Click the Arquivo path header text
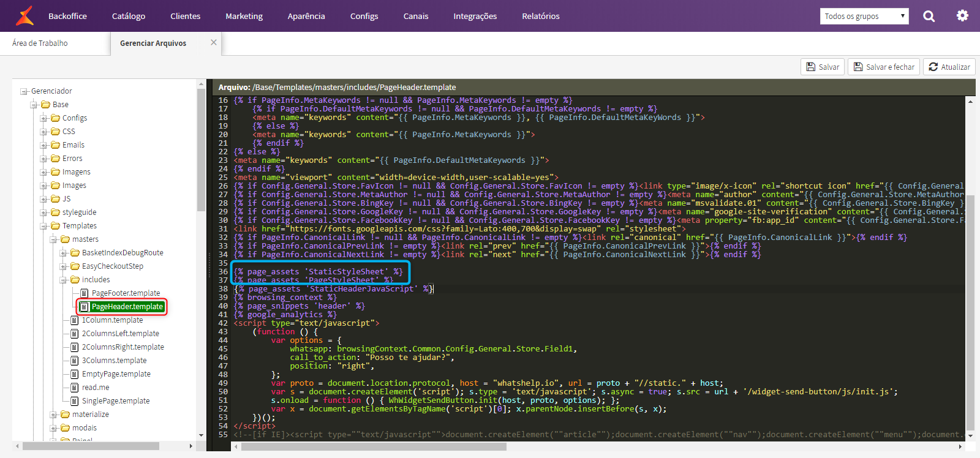Viewport: 980px width, 458px height. [x=337, y=87]
